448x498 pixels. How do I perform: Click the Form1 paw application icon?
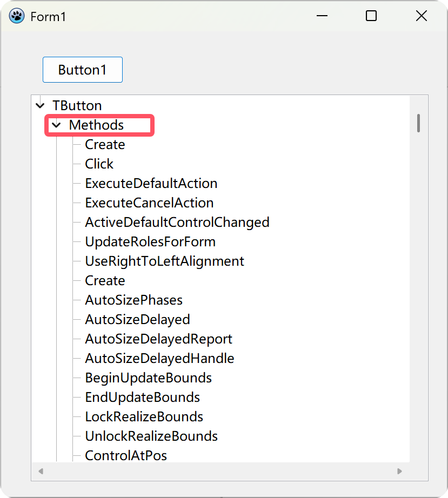(x=17, y=16)
